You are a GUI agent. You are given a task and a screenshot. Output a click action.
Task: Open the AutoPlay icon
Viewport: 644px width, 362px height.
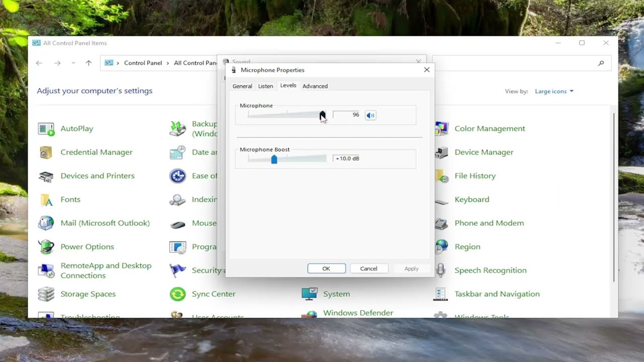pyautogui.click(x=46, y=129)
